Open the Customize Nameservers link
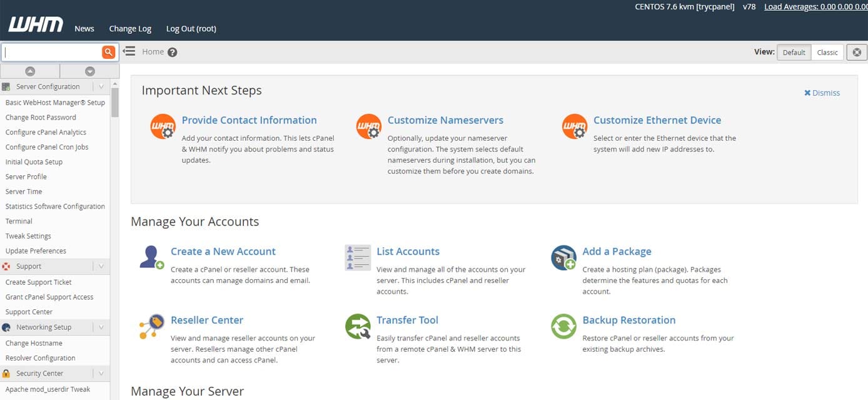The image size is (868, 400). [445, 120]
